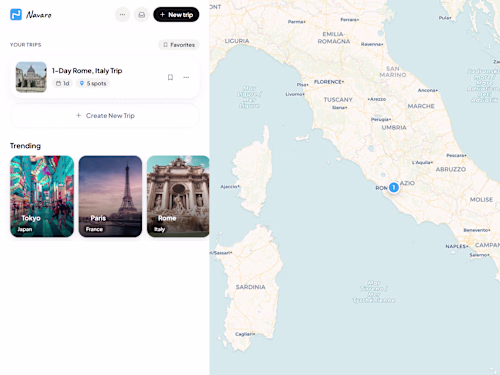Screen dimensions: 500x375
Task: Click the MOLISE label on the map
Action: (481, 199)
